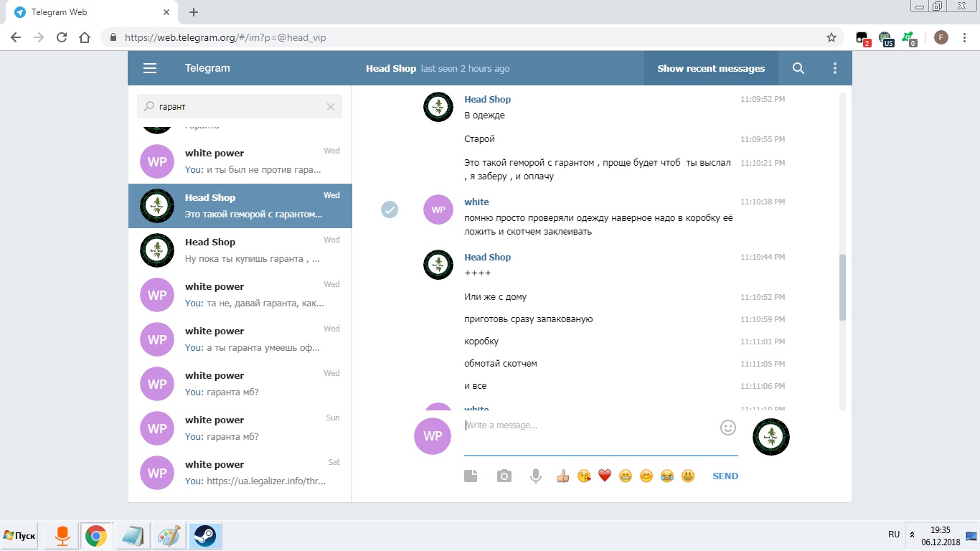This screenshot has height=551, width=980.
Task: Click the WP avatar left of compose box
Action: [x=433, y=436]
